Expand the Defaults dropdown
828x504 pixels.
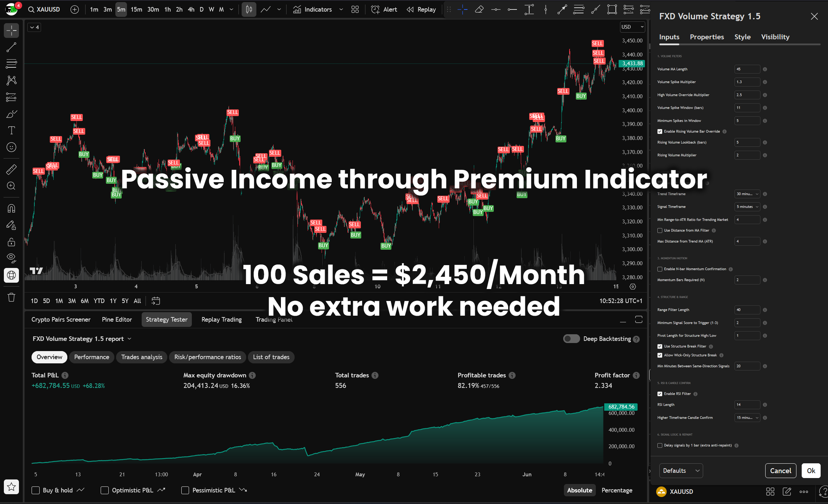click(681, 471)
